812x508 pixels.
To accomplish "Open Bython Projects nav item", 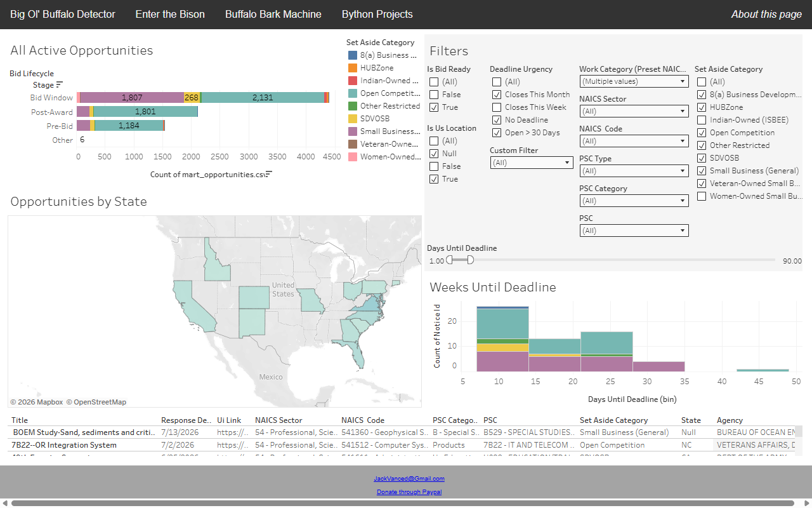I will pos(377,14).
